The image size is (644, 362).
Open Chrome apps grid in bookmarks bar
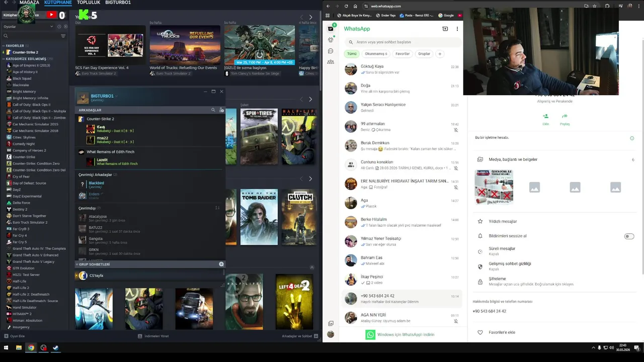pyautogui.click(x=328, y=15)
